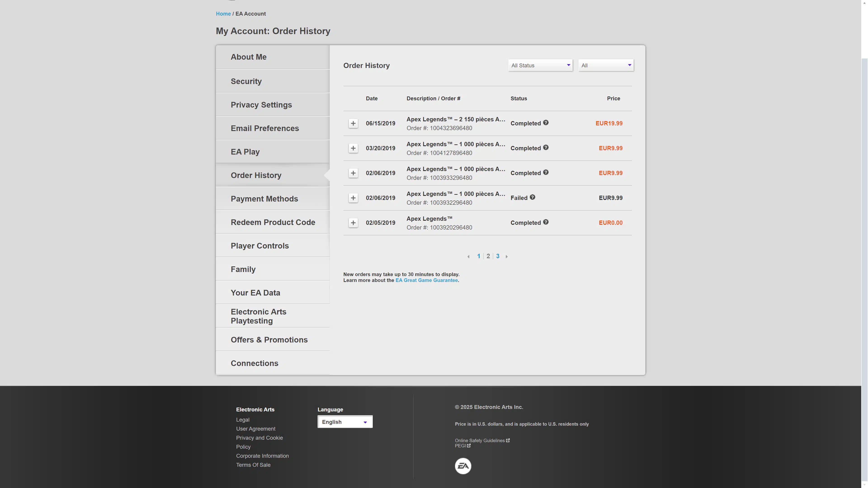Click the Status column header

[x=519, y=98]
